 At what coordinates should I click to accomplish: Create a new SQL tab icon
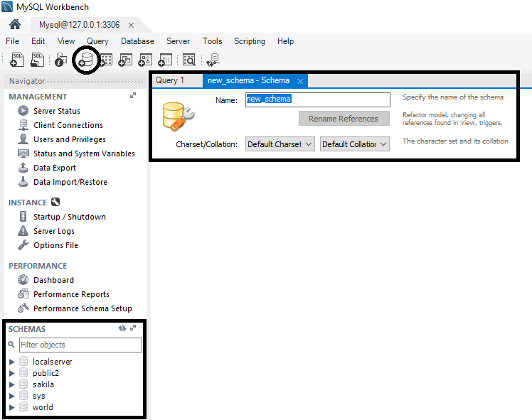coord(18,60)
